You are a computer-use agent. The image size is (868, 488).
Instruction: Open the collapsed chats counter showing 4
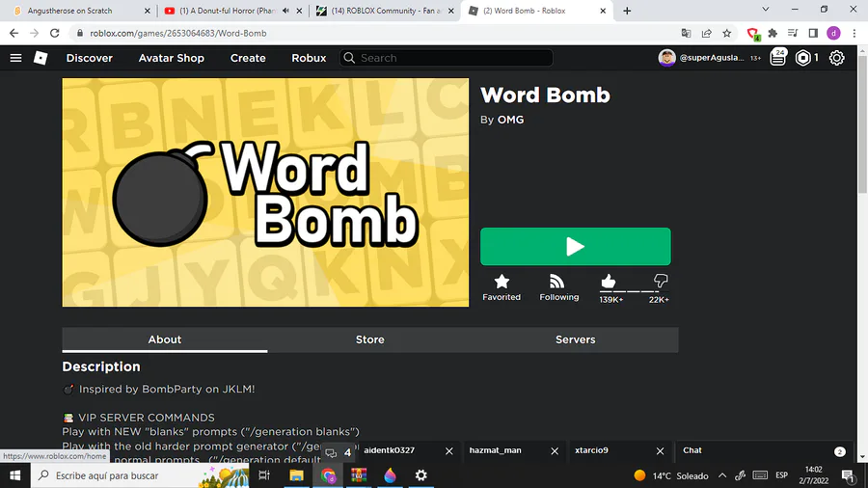339,452
